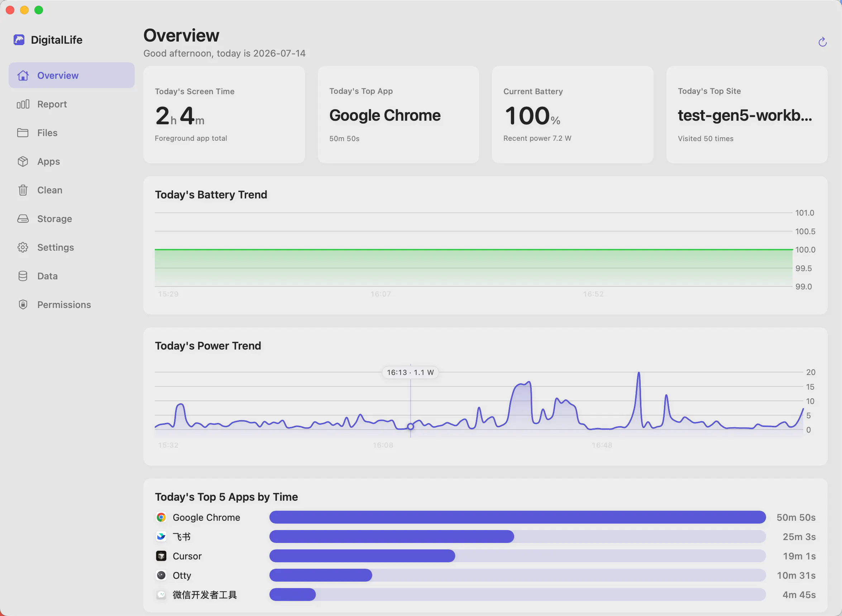Screen dimensions: 842x616
Task: Click the 16:48 label on the power chart
Action: pyautogui.click(x=602, y=445)
